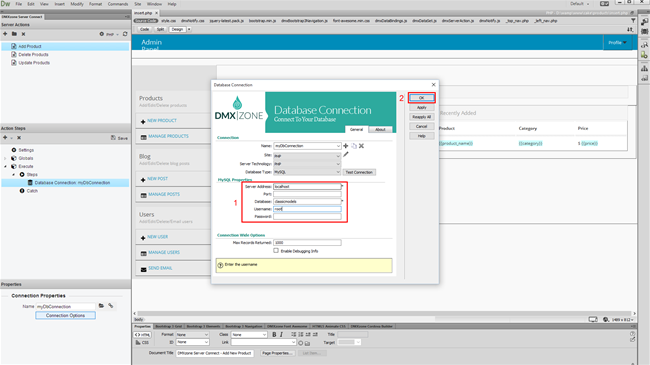Save the action steps
The height and width of the screenshot is (365, 650).
[x=119, y=138]
